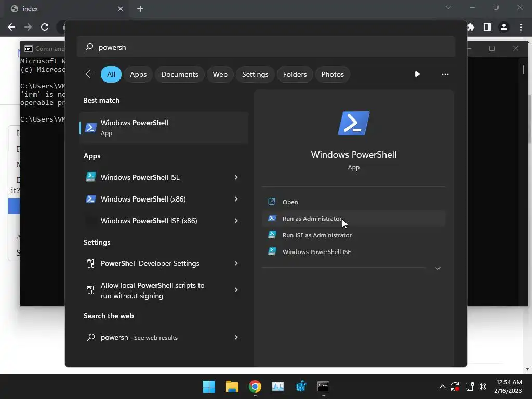The image size is (532, 399).
Task: Open File Explorer from the taskbar
Action: point(232,387)
